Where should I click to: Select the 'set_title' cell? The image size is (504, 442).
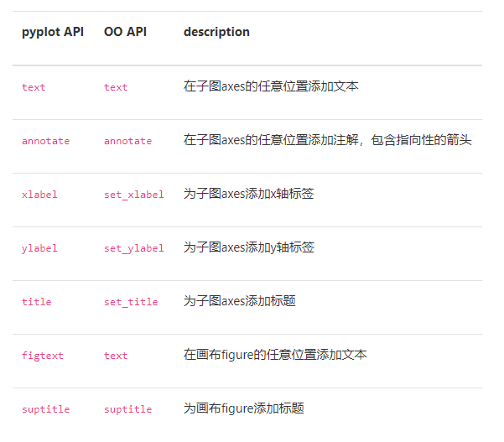tap(131, 302)
